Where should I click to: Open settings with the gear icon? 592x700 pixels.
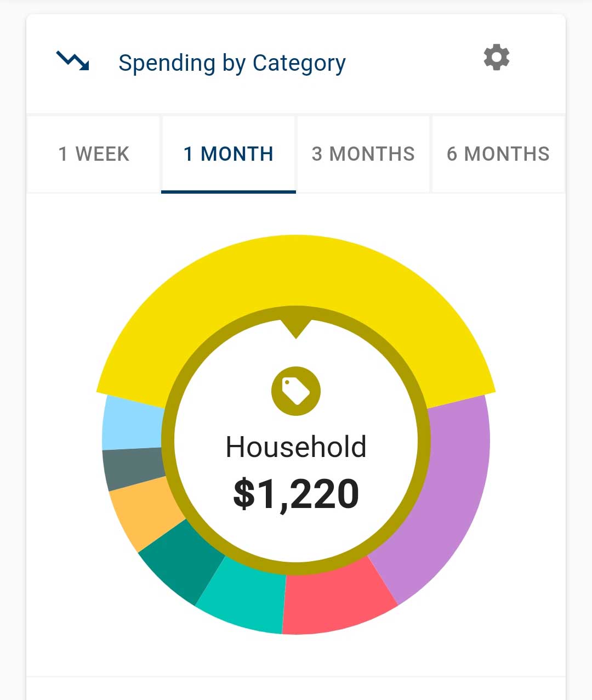[497, 58]
